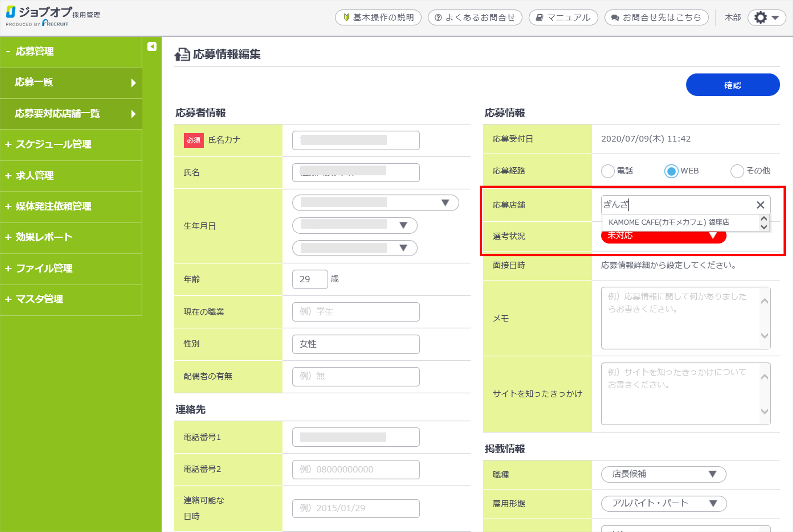The width and height of the screenshot is (793, 532).
Task: Clear the 応募店舗 field with X icon
Action: [760, 205]
